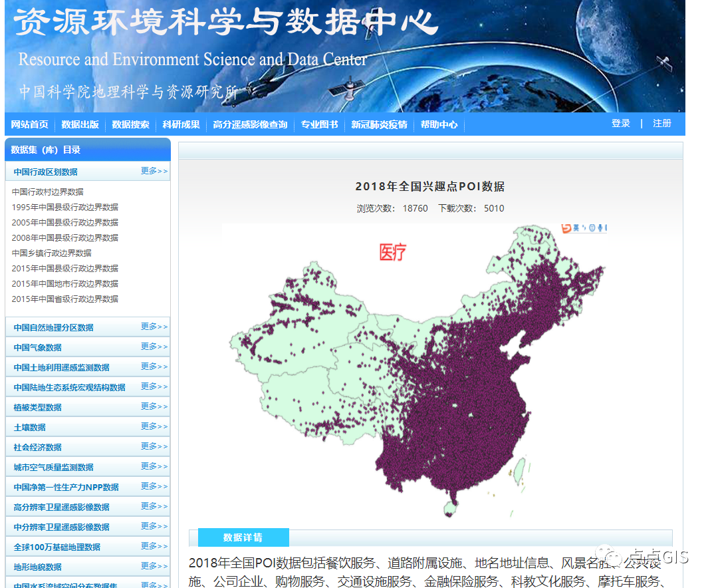Click the 浏览次数: 18760 text
The width and height of the screenshot is (712, 588).
click(392, 209)
